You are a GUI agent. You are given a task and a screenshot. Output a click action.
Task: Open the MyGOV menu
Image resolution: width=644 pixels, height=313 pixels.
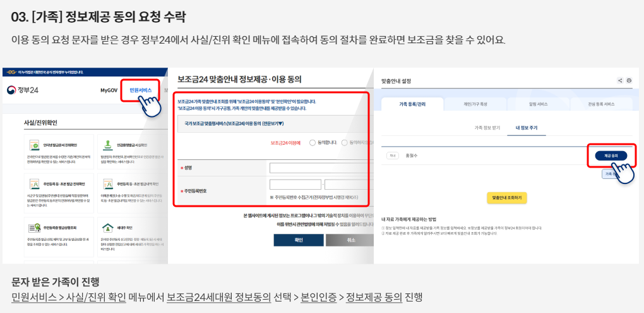[109, 90]
